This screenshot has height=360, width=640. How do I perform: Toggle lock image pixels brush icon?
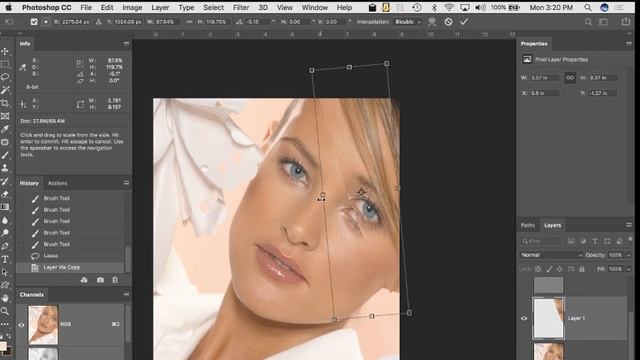click(549, 269)
